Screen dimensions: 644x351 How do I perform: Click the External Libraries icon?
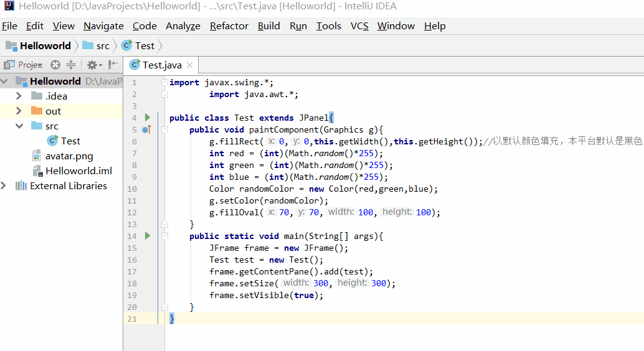(21, 186)
